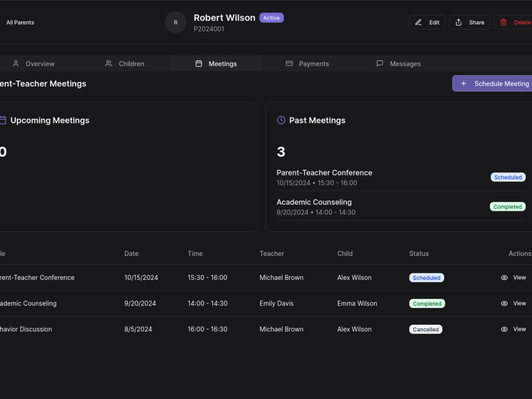Click the pencil icon in Edit button
Viewport: 532px width, 399px height.
418,22
